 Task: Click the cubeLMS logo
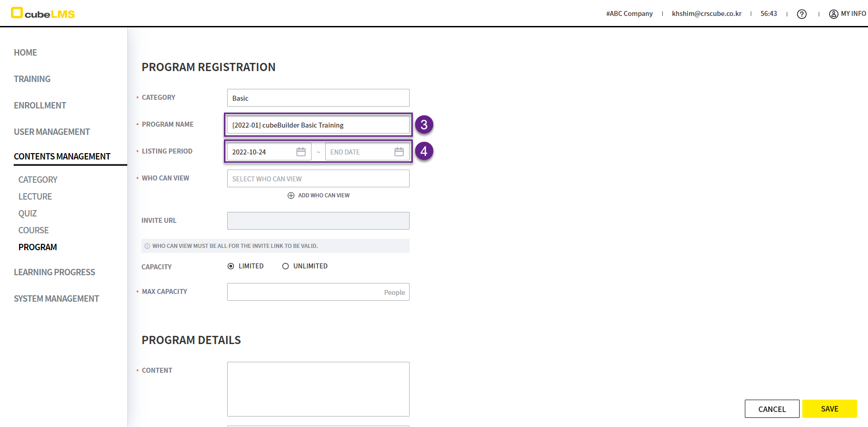(43, 13)
